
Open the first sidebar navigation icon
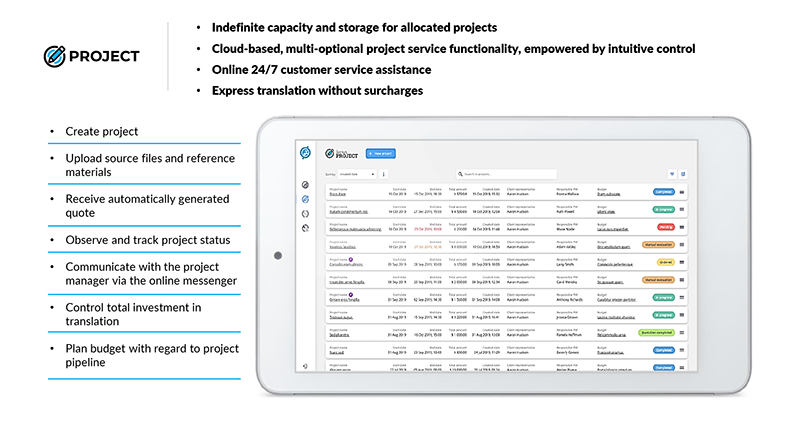tap(305, 185)
